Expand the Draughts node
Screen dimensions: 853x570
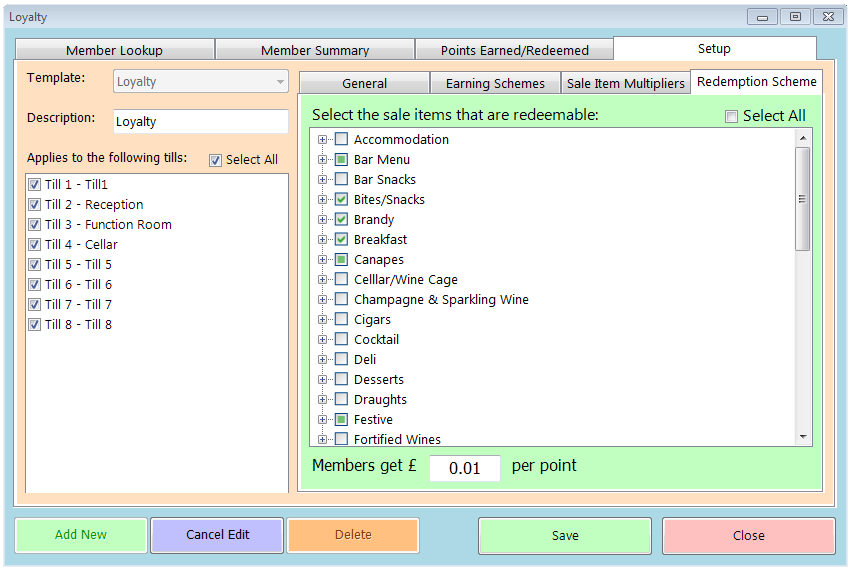[323, 400]
